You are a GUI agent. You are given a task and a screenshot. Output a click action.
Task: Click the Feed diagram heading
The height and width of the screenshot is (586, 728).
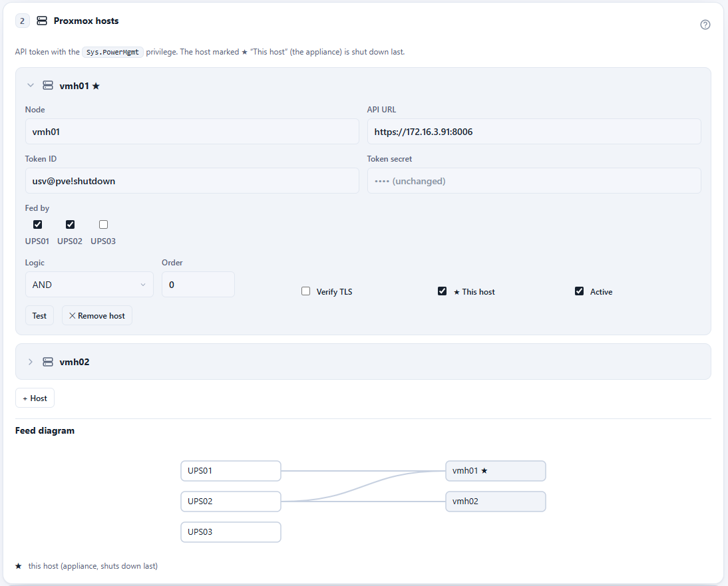(x=45, y=430)
